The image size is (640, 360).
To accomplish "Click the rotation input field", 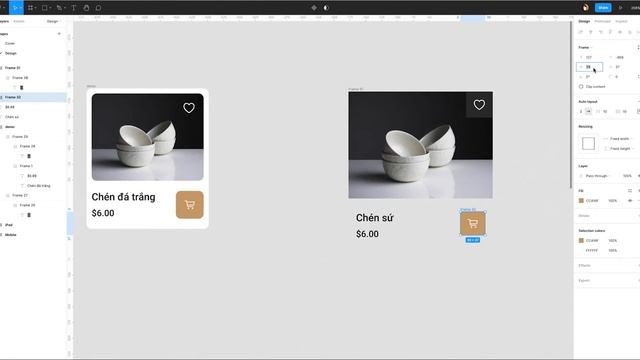I will [589, 77].
